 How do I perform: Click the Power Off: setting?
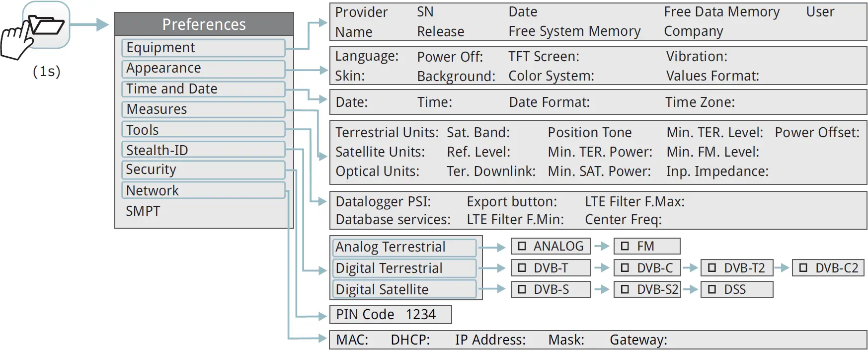click(x=450, y=57)
